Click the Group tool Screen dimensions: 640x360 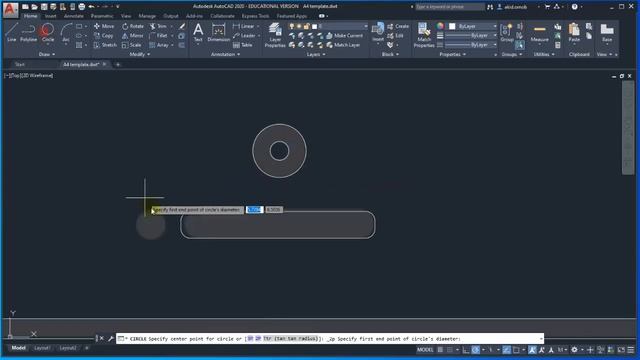point(507,32)
